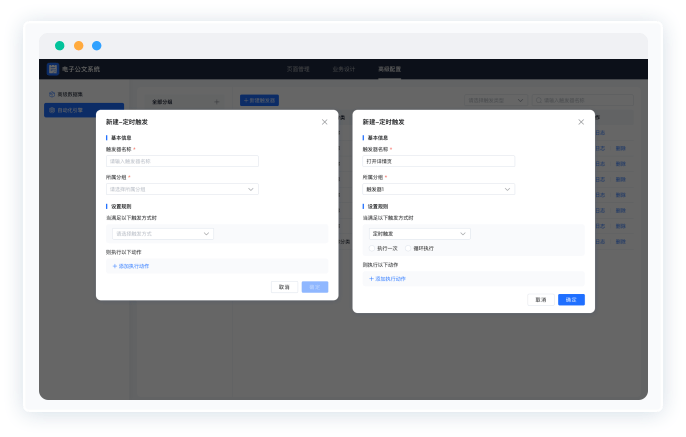
Task: Click the orange window dot at top left
Action: 78,45
